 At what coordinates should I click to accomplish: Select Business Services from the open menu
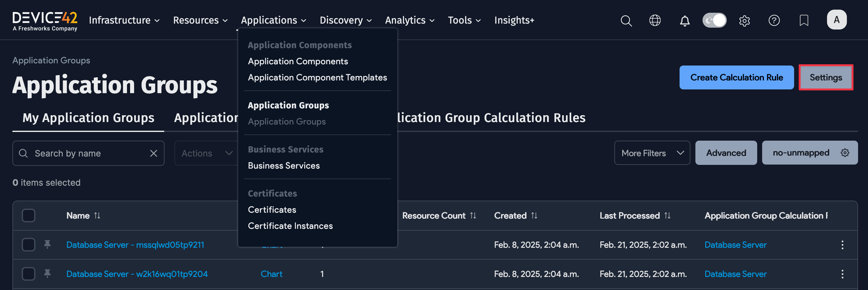284,165
